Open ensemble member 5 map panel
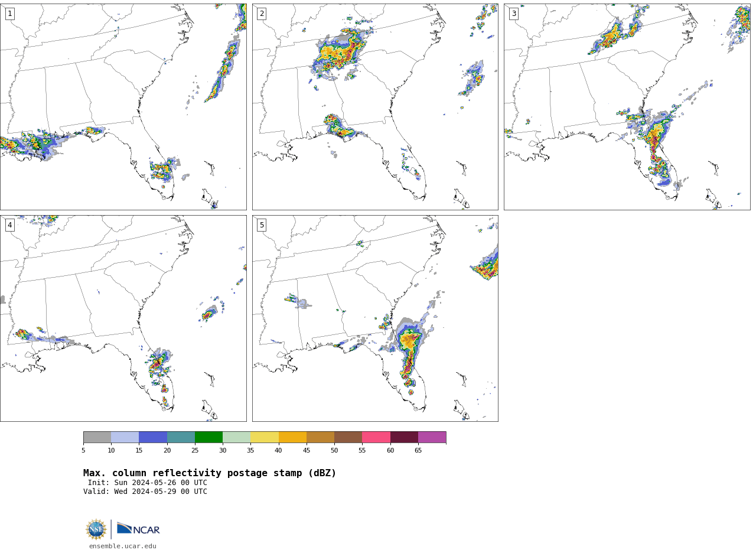 pos(375,318)
